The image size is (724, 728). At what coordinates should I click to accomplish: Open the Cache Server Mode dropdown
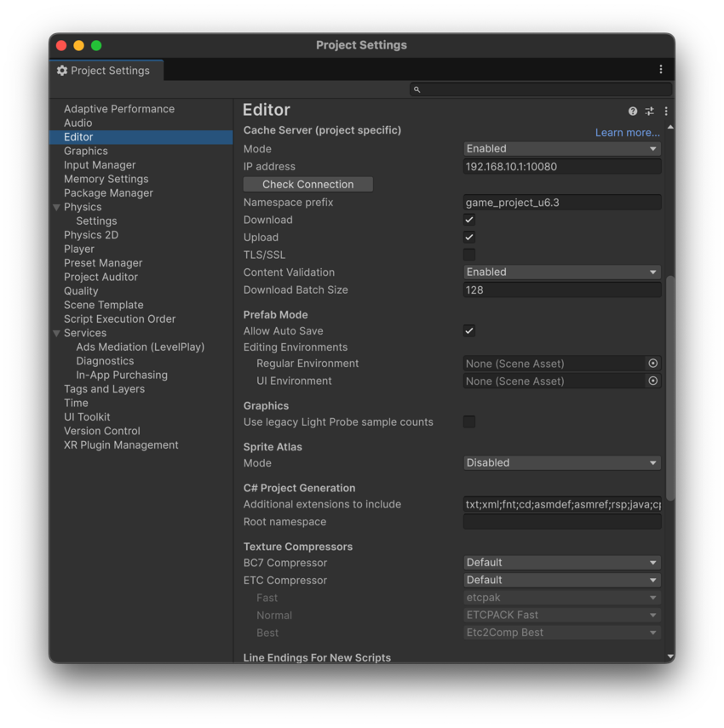pyautogui.click(x=561, y=149)
